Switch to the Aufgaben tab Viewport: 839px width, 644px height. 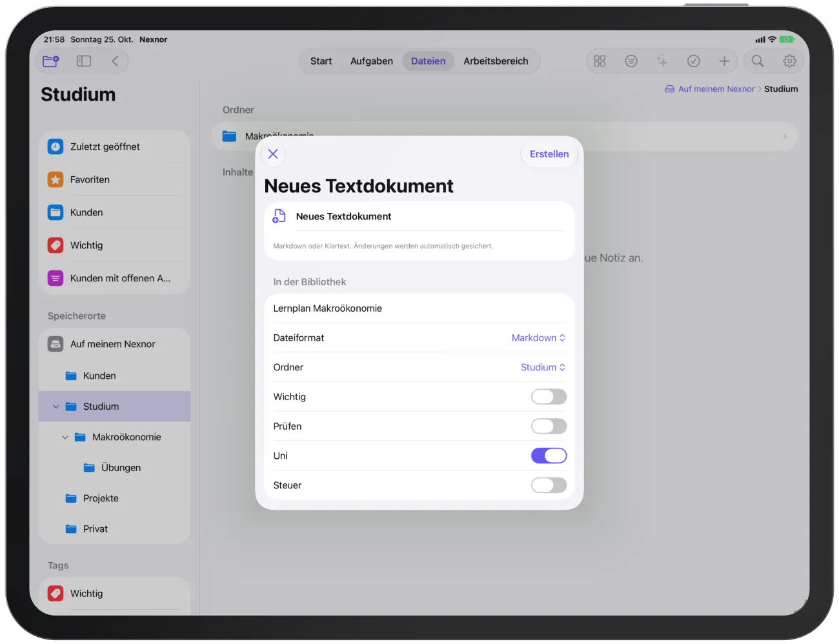click(372, 61)
